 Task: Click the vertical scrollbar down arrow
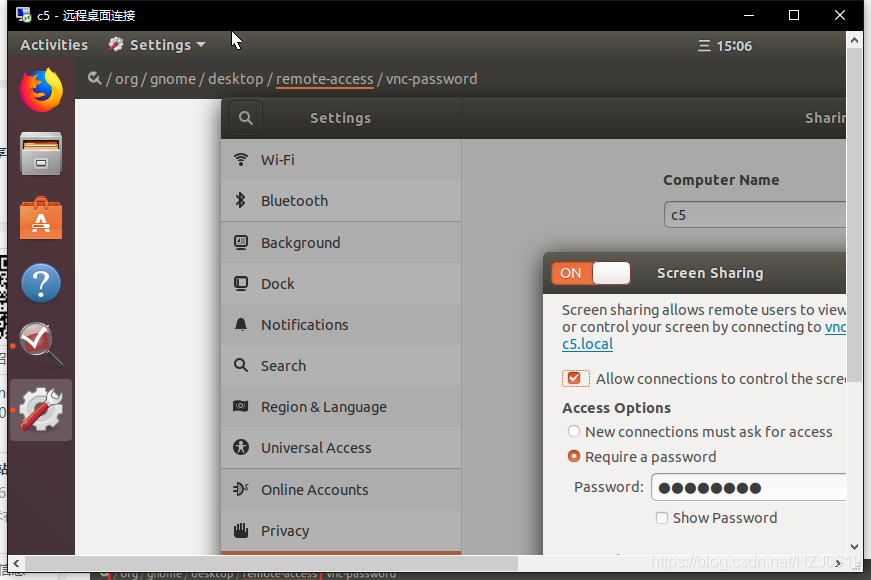(854, 547)
